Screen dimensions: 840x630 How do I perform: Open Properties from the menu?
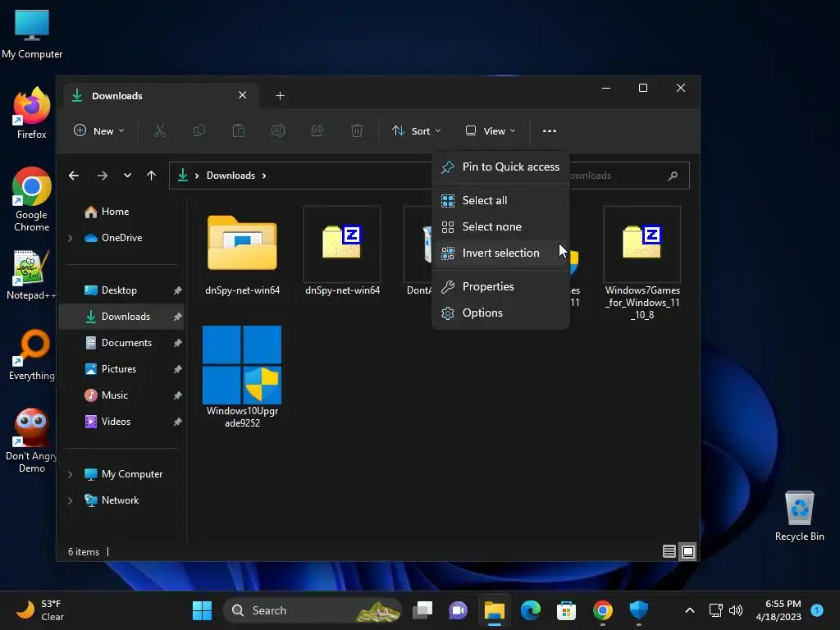500,286
